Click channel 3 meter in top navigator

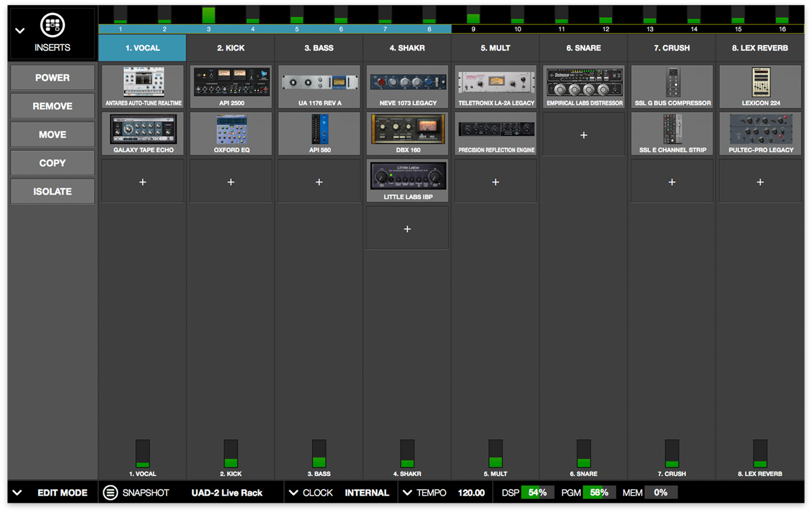(x=209, y=15)
